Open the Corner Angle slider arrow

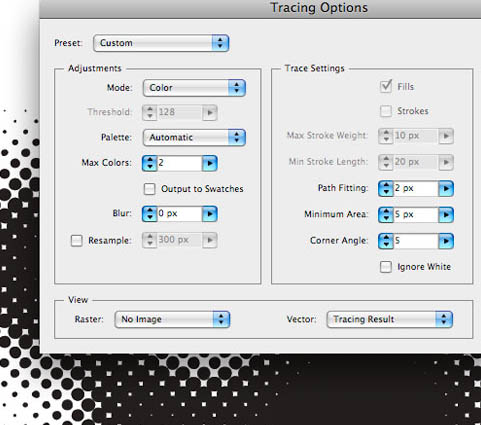(446, 241)
